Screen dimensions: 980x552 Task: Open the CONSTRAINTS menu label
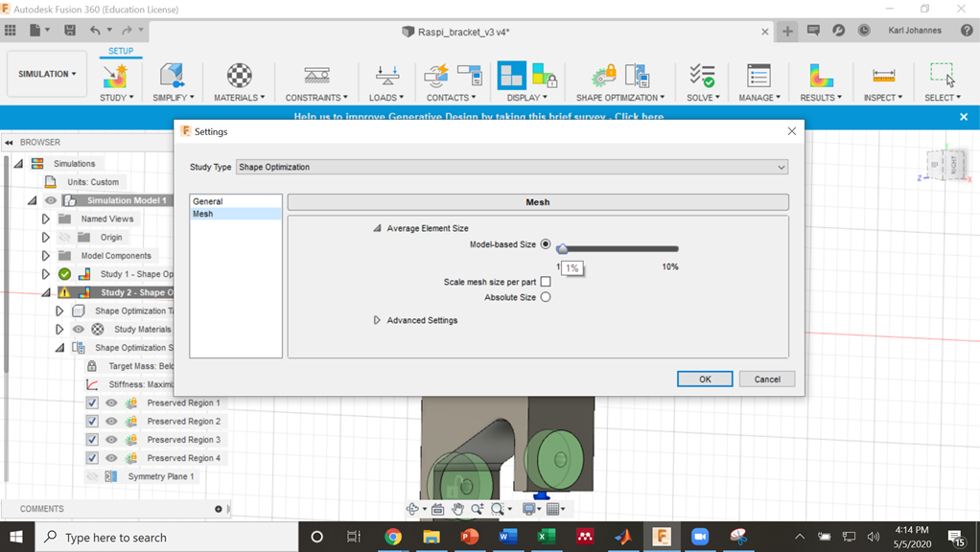[316, 98]
